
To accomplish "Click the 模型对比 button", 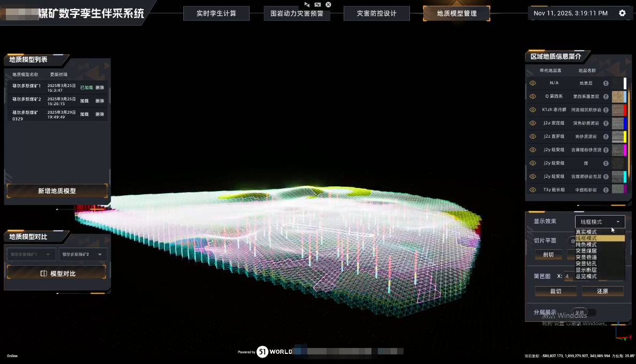I will pos(57,273).
